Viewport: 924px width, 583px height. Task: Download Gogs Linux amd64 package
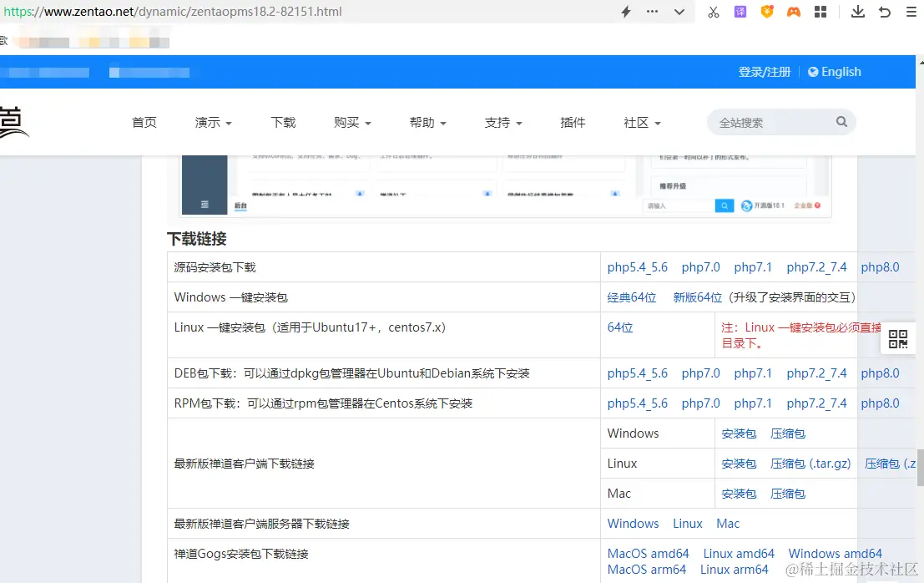(x=739, y=554)
